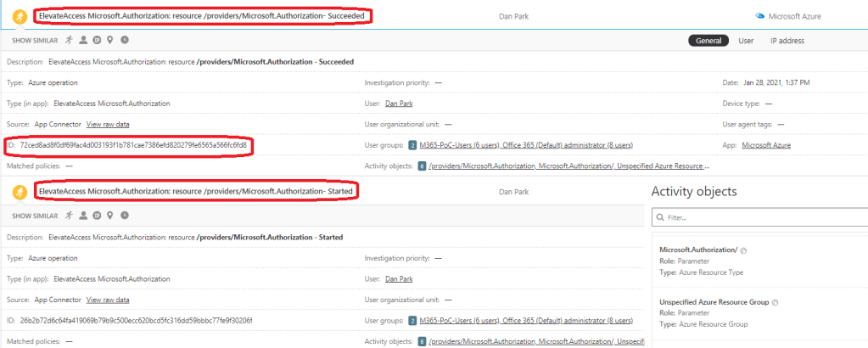Click running-person activity icon of Succeeded event
The image size is (868, 348).
point(19,16)
